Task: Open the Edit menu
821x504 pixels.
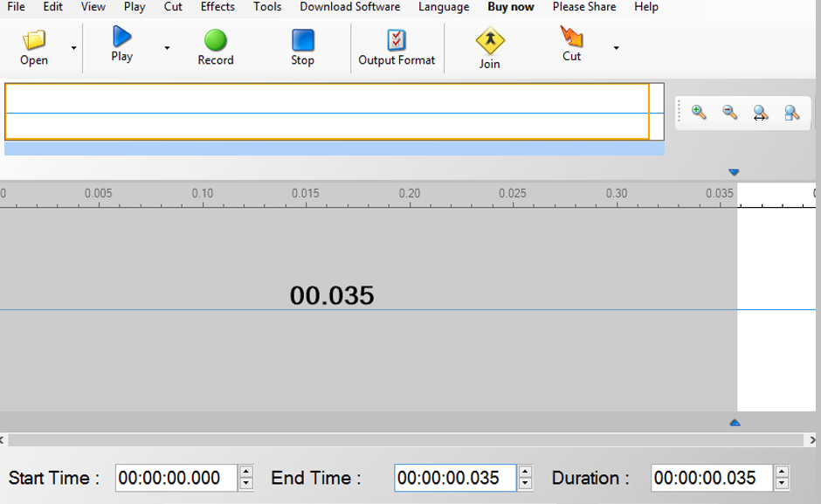Action: click(53, 7)
